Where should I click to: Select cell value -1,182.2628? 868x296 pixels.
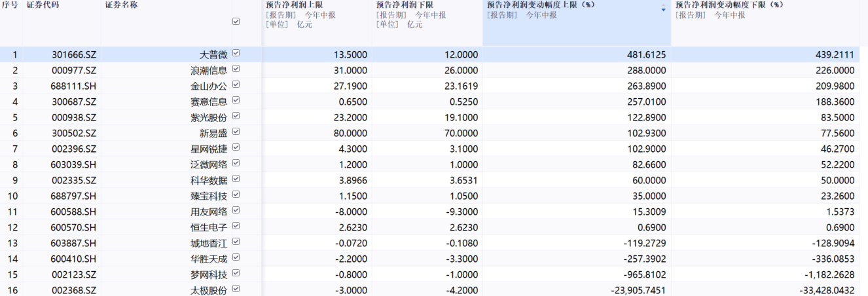tap(829, 274)
